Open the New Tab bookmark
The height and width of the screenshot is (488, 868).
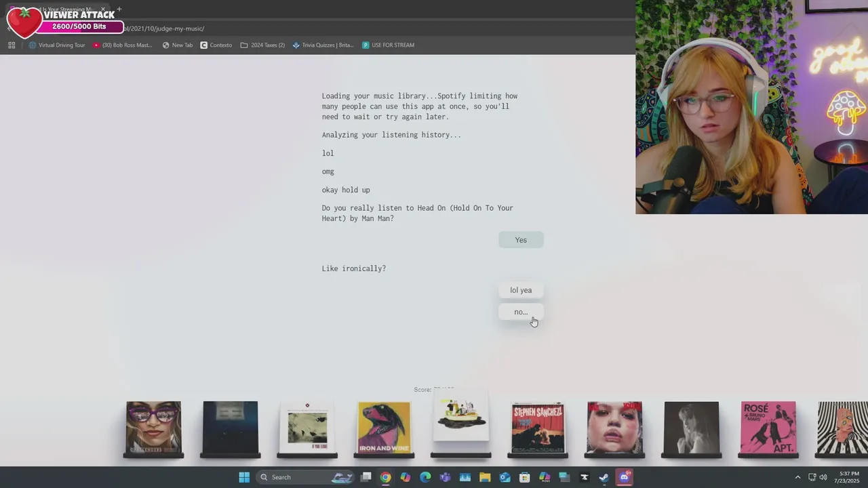coord(178,45)
